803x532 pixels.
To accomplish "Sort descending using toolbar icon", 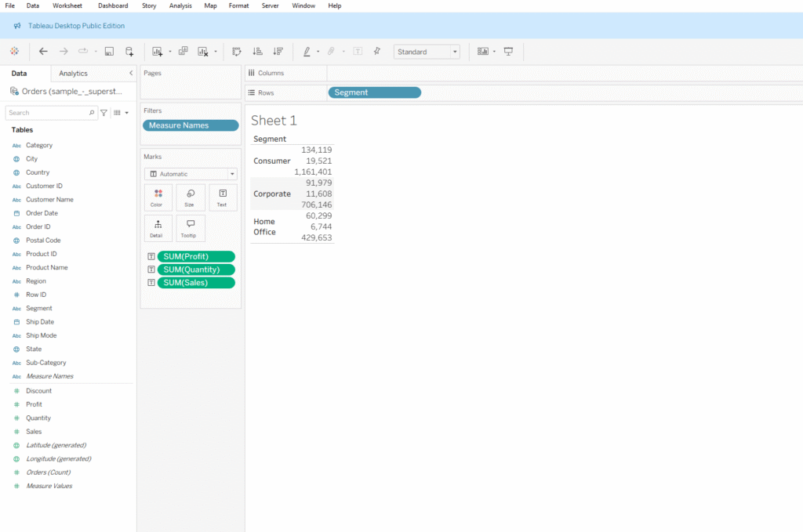I will (x=278, y=52).
